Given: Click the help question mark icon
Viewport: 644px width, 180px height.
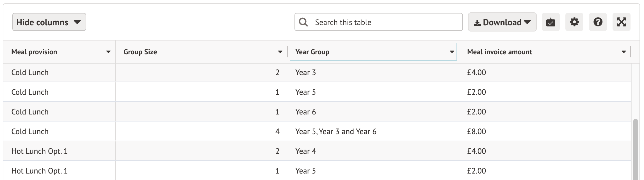Looking at the screenshot, I should tap(598, 22).
